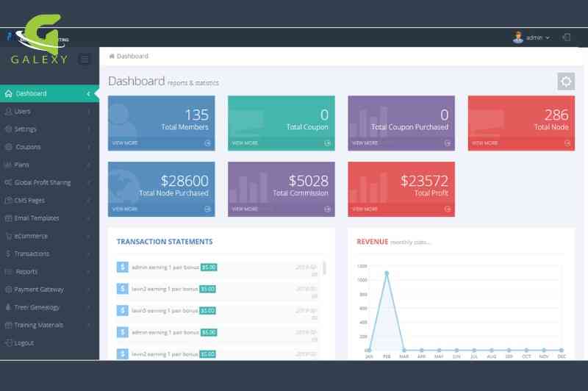The image size is (588, 391).
Task: Click arrow icon on Total Profit card
Action: [x=447, y=209]
